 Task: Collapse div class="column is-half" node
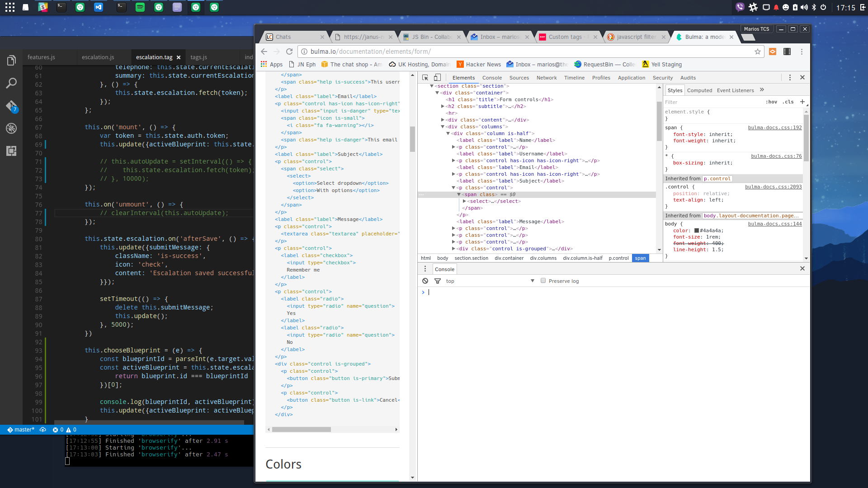pos(448,133)
